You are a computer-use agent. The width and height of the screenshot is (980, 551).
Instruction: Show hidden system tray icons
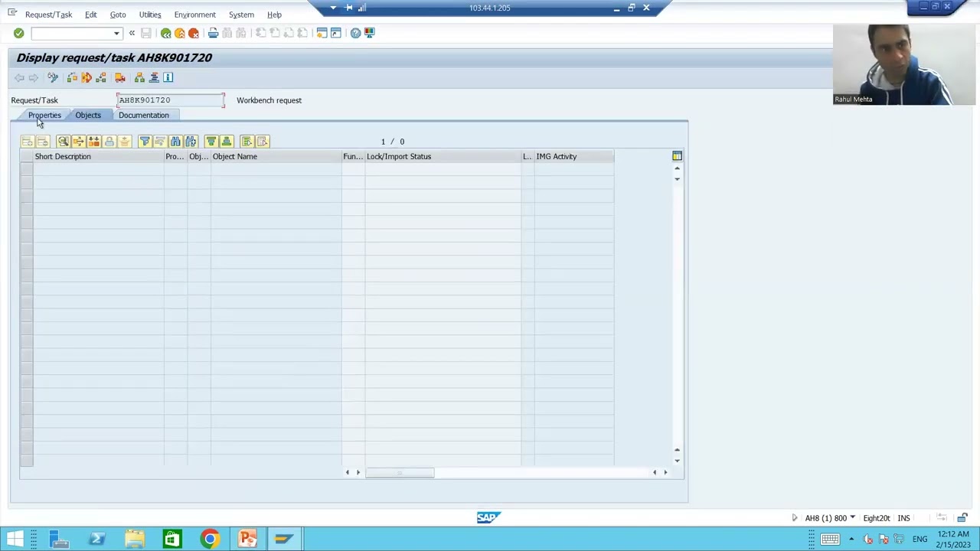tap(851, 539)
